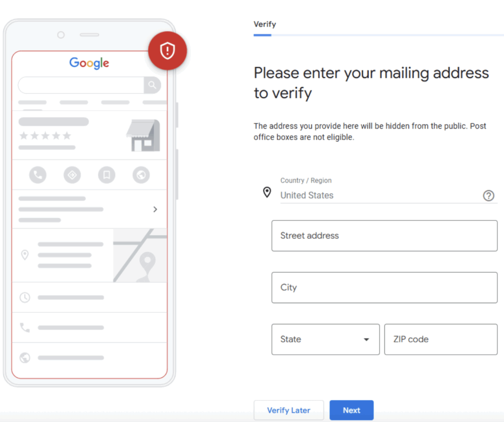The width and height of the screenshot is (504, 422).
Task: Click the Street address input field
Action: pos(384,236)
